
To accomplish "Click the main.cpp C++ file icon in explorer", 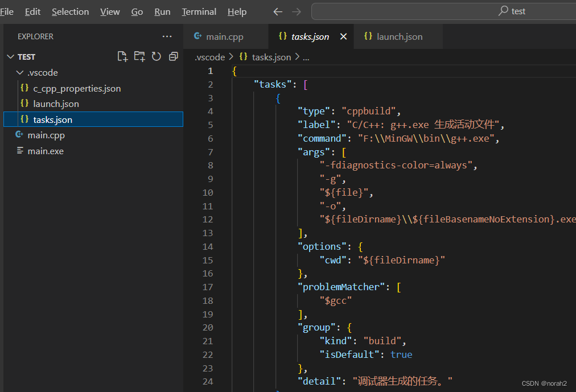I will coord(19,135).
